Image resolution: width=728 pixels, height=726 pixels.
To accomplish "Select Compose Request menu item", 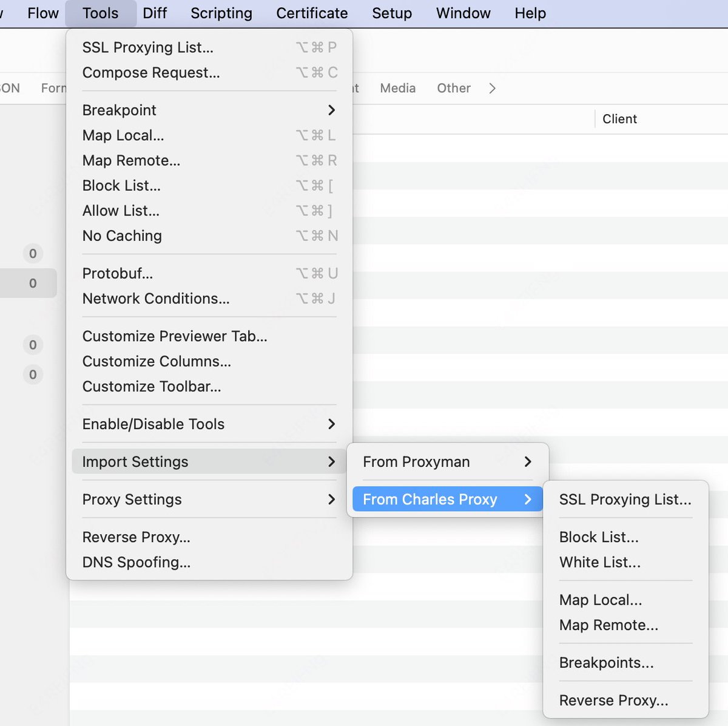I will pos(209,72).
